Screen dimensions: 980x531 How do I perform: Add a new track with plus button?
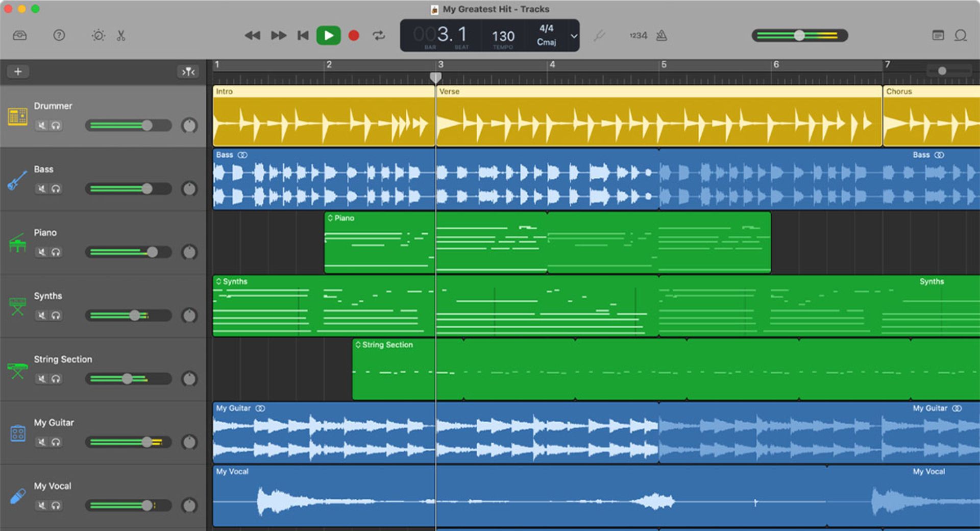(18, 71)
